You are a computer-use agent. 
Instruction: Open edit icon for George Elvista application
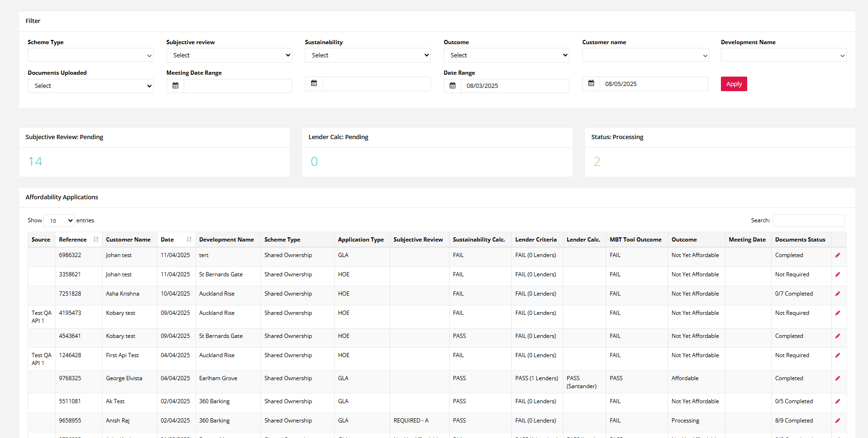click(x=837, y=378)
